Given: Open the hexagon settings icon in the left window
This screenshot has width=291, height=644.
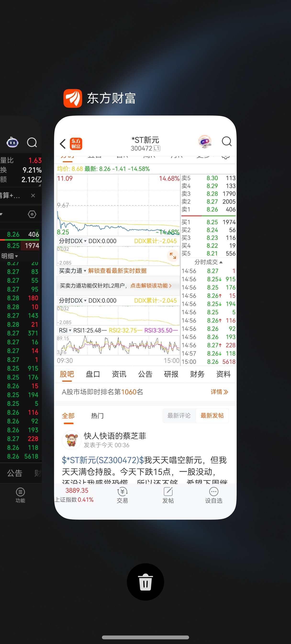Looking at the screenshot, I should point(32,214).
